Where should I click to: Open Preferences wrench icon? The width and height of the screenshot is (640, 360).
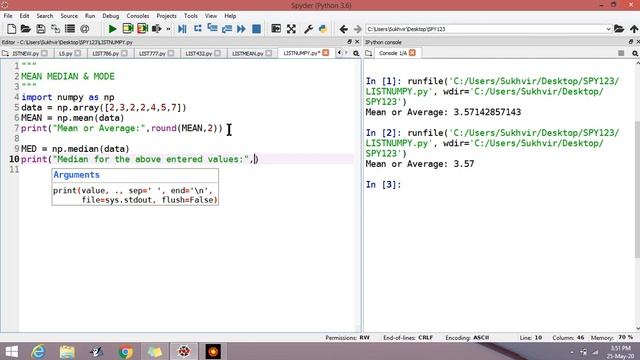point(308,29)
